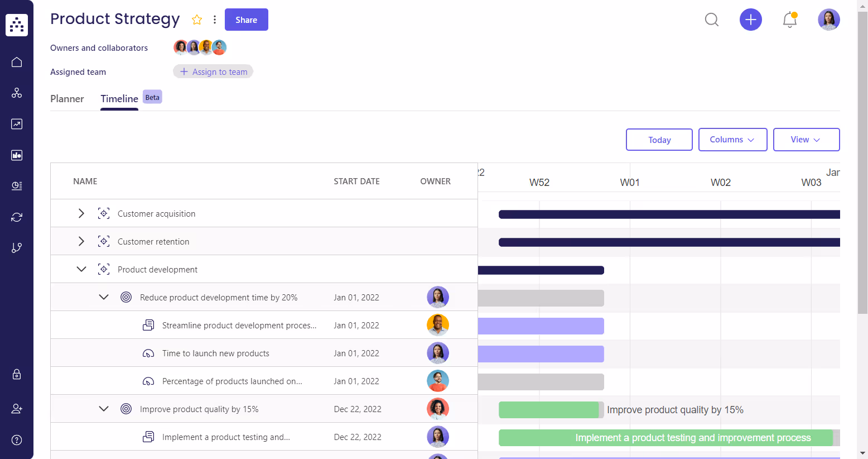Expand the Customer acquisition row
The width and height of the screenshot is (868, 459).
81,213
